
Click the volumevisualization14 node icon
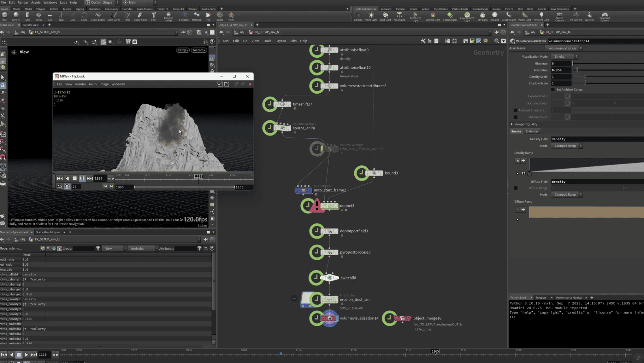point(329,318)
